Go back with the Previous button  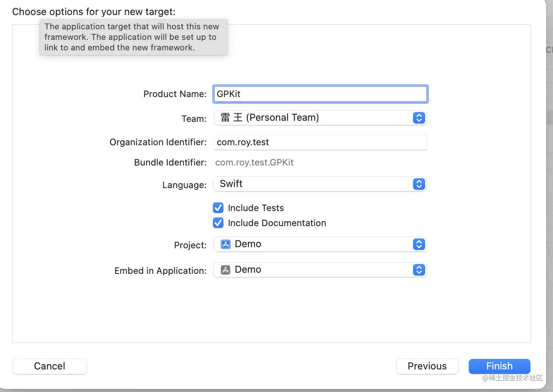[427, 366]
